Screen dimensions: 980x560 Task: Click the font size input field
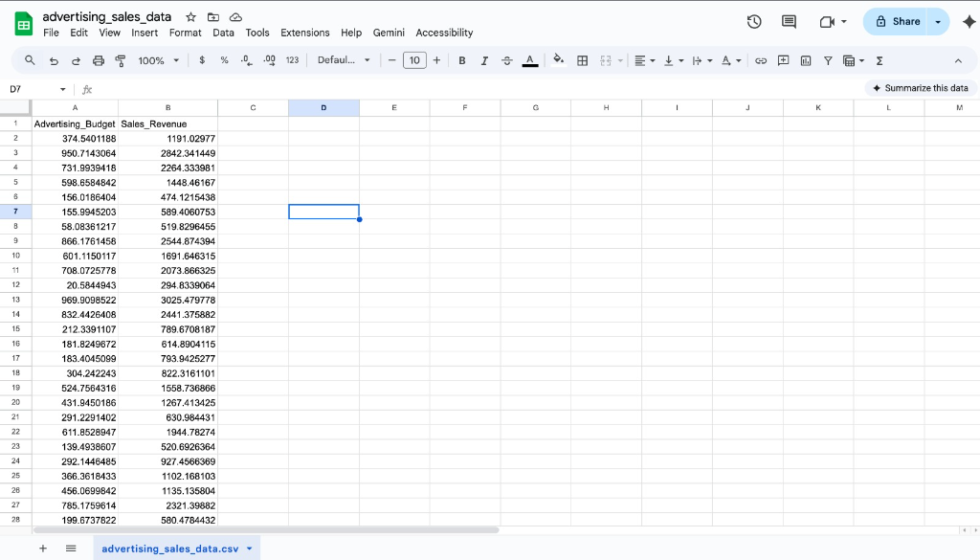click(x=413, y=60)
